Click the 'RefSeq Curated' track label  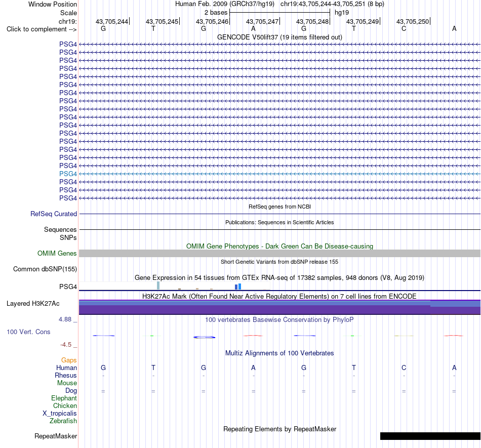[x=54, y=214]
